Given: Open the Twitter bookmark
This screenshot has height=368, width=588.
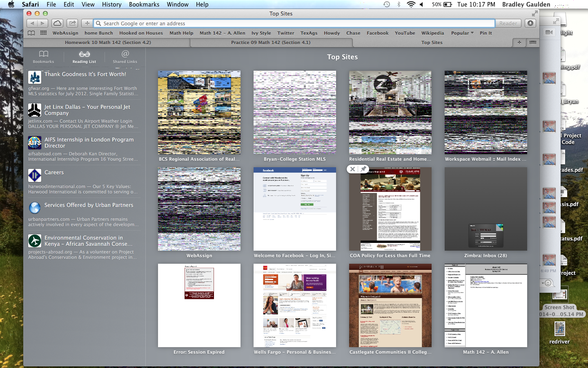Looking at the screenshot, I should click(x=285, y=33).
